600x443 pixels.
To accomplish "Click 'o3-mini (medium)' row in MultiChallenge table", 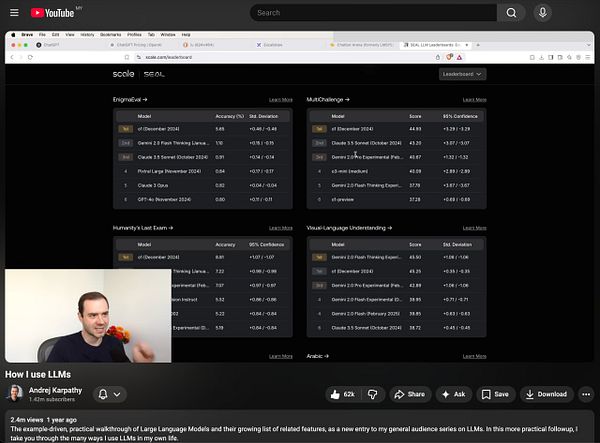I will (396, 171).
